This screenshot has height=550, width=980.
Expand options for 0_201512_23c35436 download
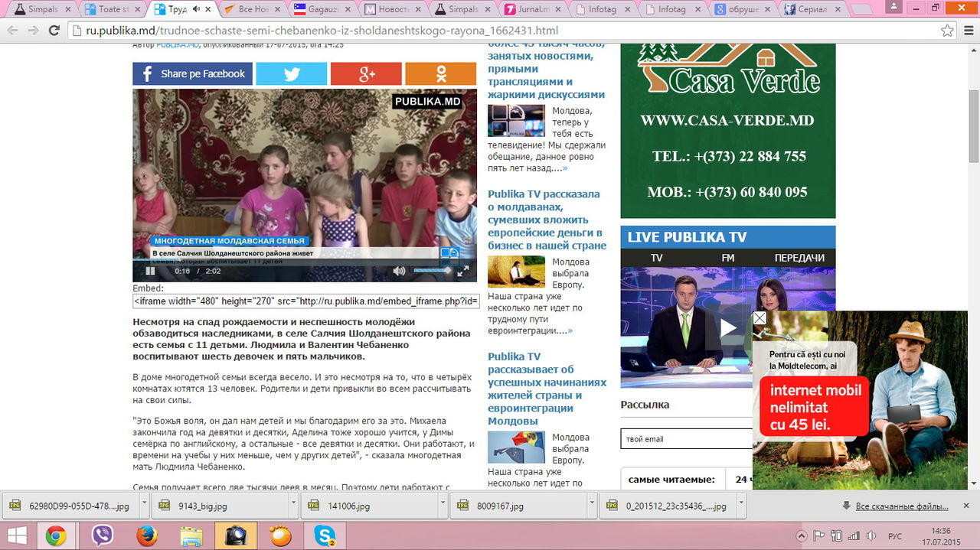pos(742,506)
